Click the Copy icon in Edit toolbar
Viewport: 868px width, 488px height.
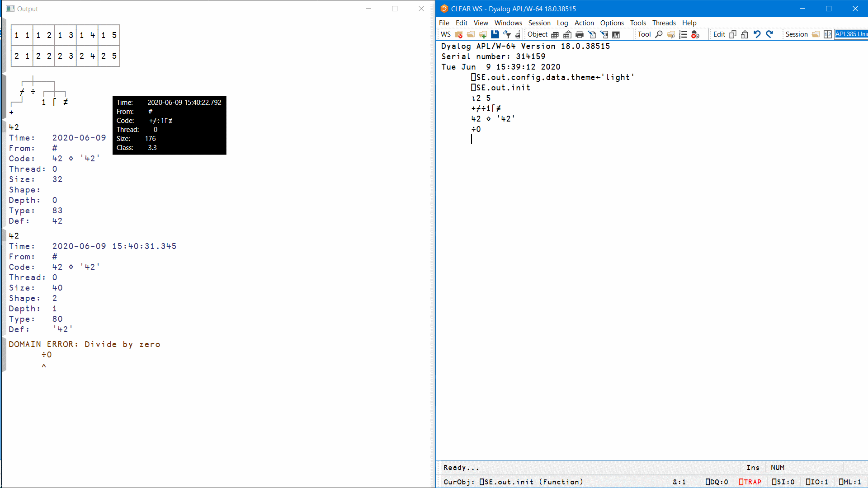point(733,34)
